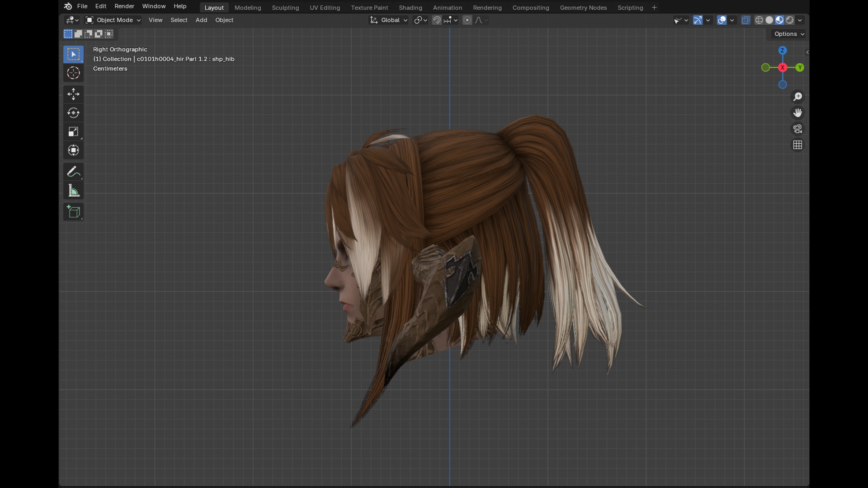868x488 pixels.
Task: Open the Render menu
Action: coord(124,6)
